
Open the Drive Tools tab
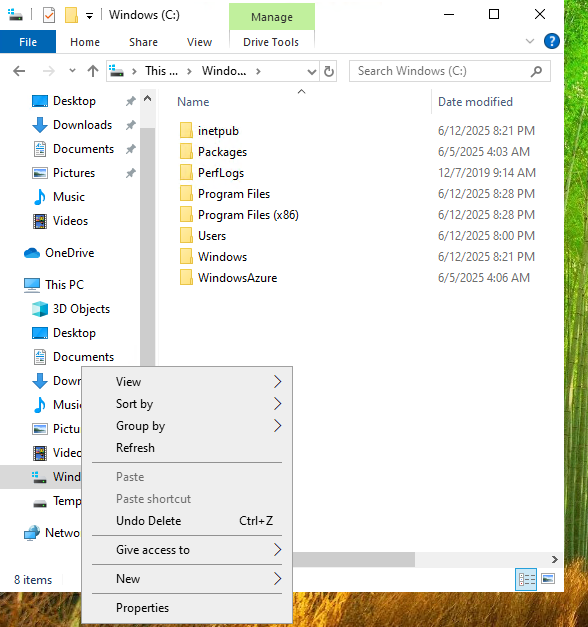(271, 42)
